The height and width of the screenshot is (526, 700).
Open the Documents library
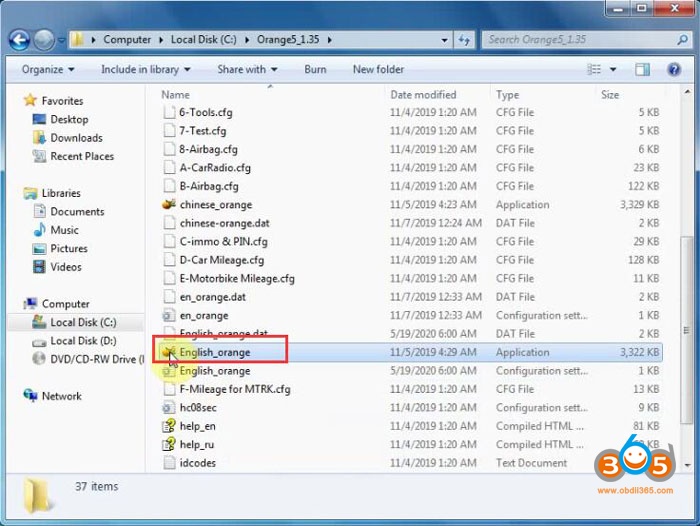click(77, 212)
